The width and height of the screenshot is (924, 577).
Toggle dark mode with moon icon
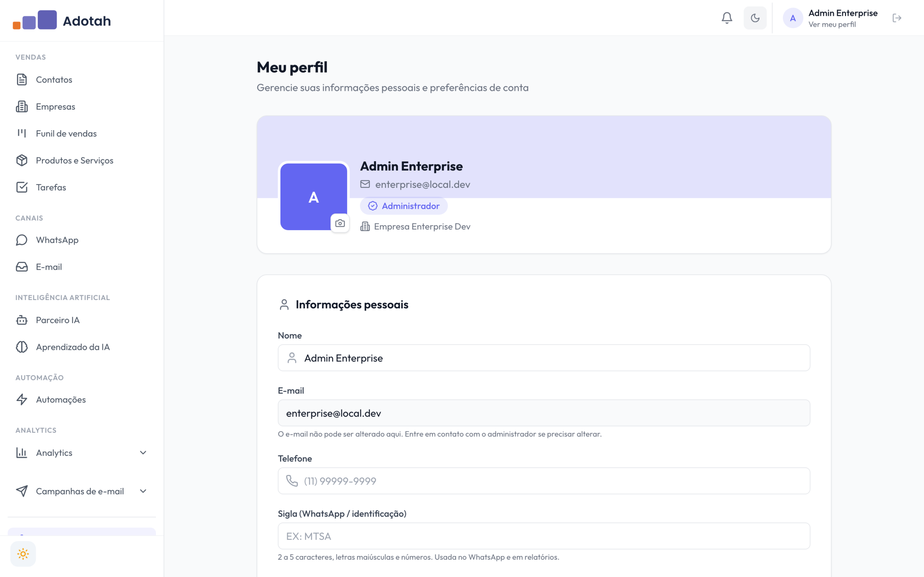point(755,18)
